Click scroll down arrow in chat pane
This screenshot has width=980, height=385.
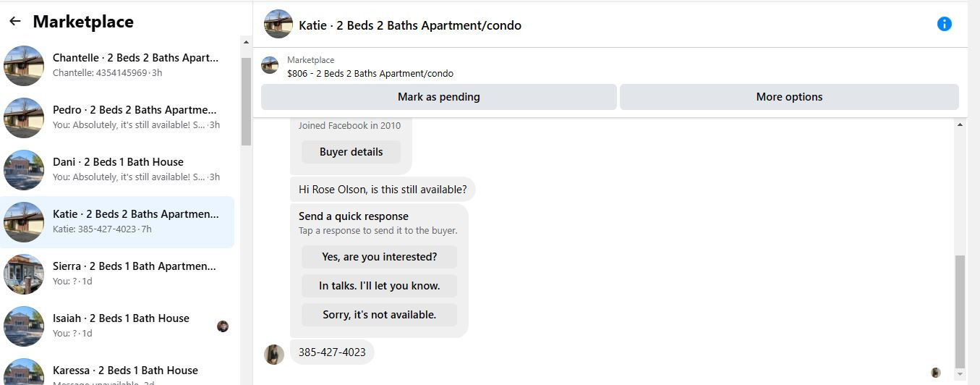click(x=960, y=374)
